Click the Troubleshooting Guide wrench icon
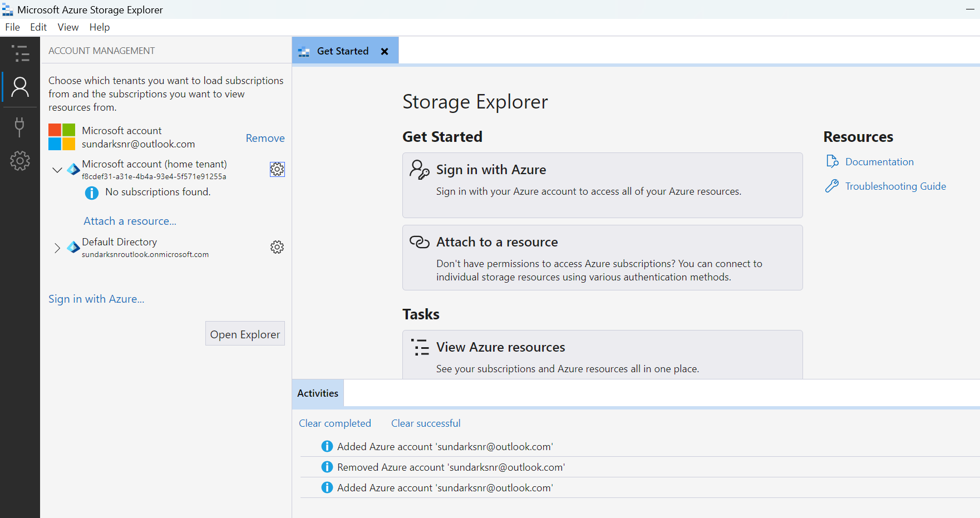The height and width of the screenshot is (518, 980). [x=832, y=186]
